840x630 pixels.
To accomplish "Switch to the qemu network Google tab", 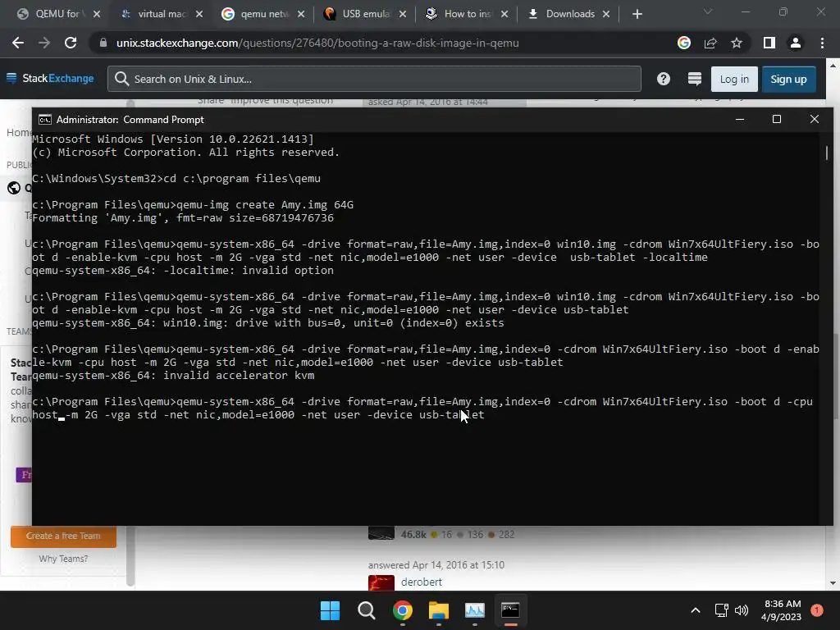I will tap(263, 14).
